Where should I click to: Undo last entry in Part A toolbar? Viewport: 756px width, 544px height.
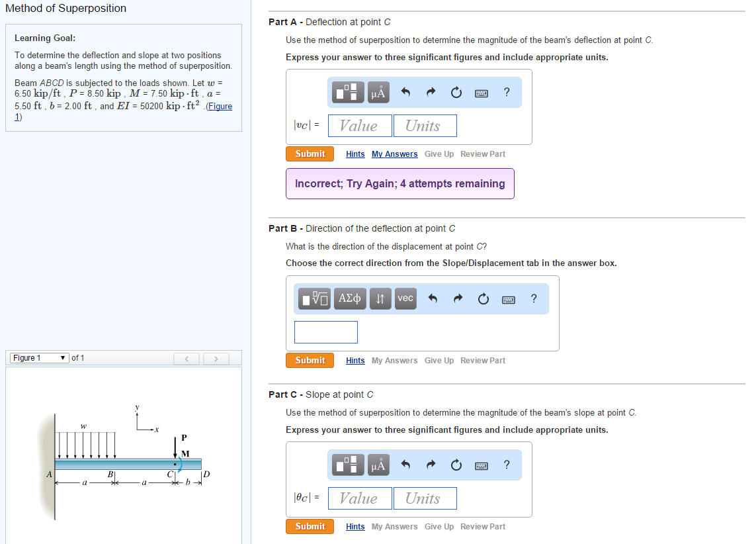tap(406, 93)
